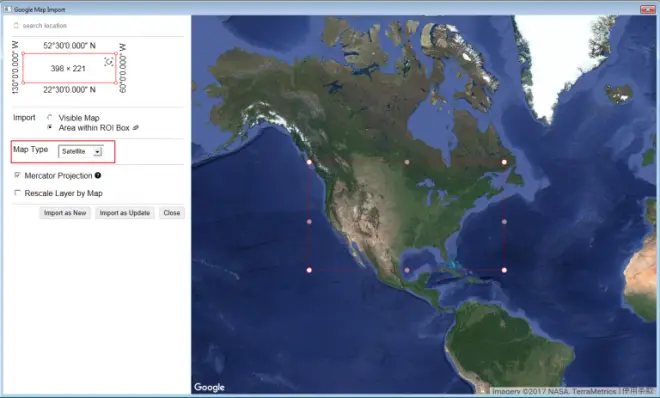Click the search location input field

point(102,26)
